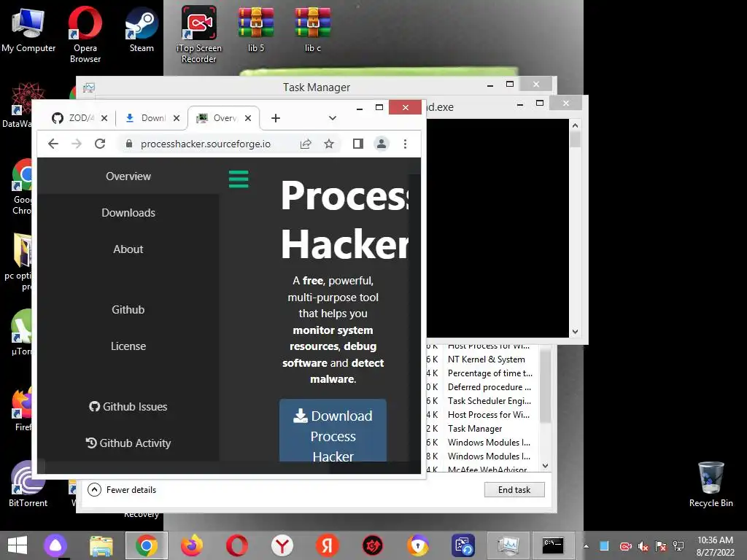Click End task in Task Manager
The height and width of the screenshot is (560, 747).
514,489
